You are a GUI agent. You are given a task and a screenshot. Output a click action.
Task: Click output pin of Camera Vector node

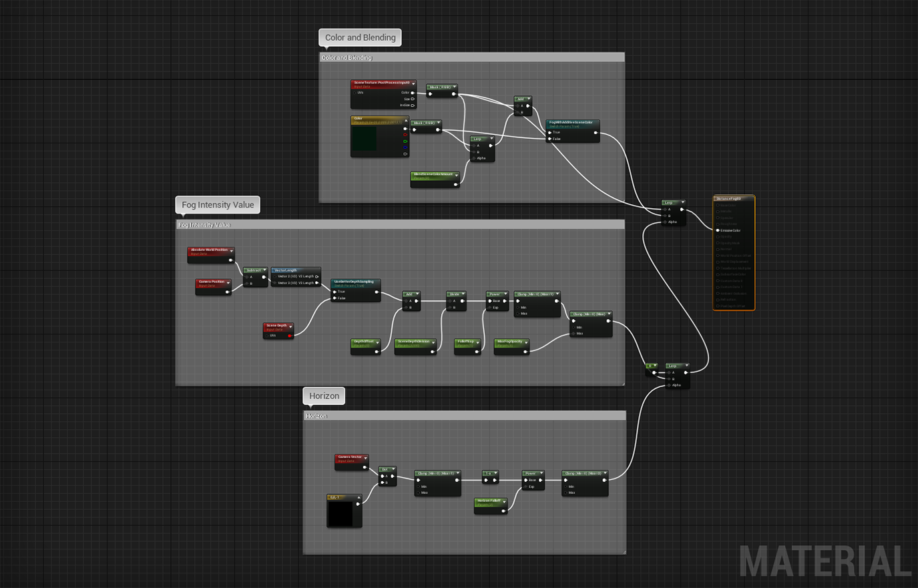point(365,467)
